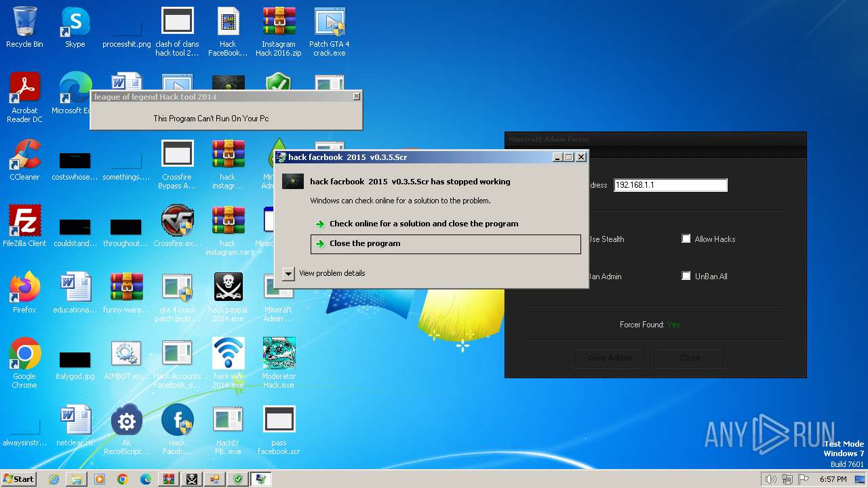868x488 pixels.
Task: Select Moderator Hack.exe desktop icon
Action: click(279, 363)
